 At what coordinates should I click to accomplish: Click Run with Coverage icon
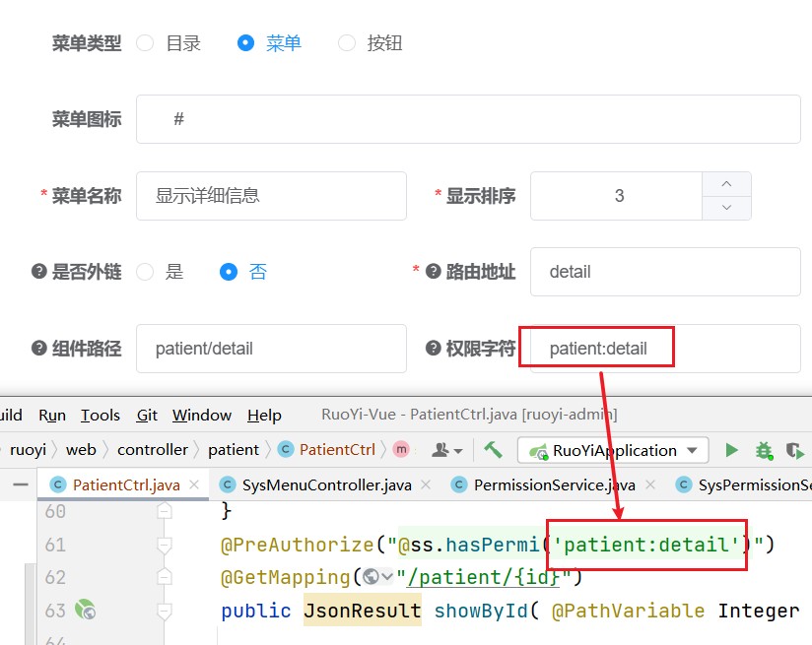795,450
